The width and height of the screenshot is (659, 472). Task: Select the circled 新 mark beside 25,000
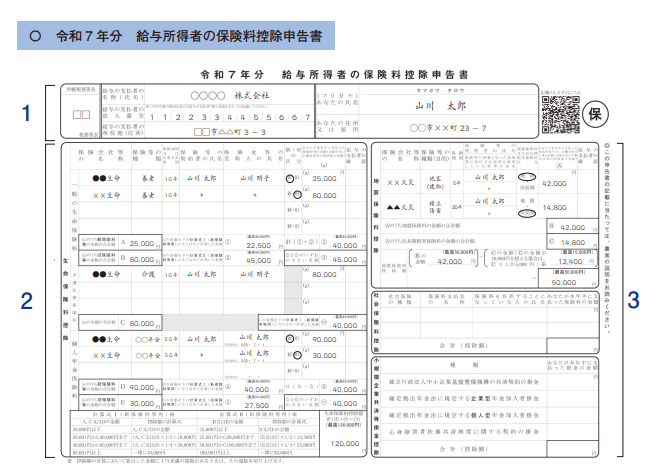[291, 177]
